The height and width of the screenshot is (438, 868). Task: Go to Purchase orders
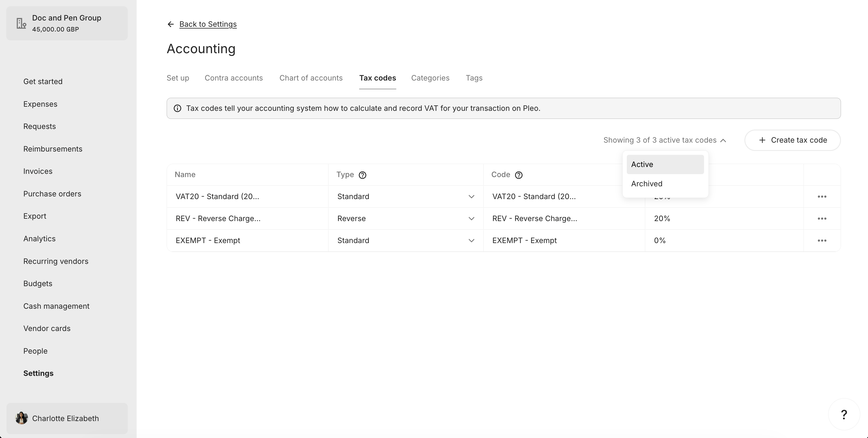click(52, 194)
